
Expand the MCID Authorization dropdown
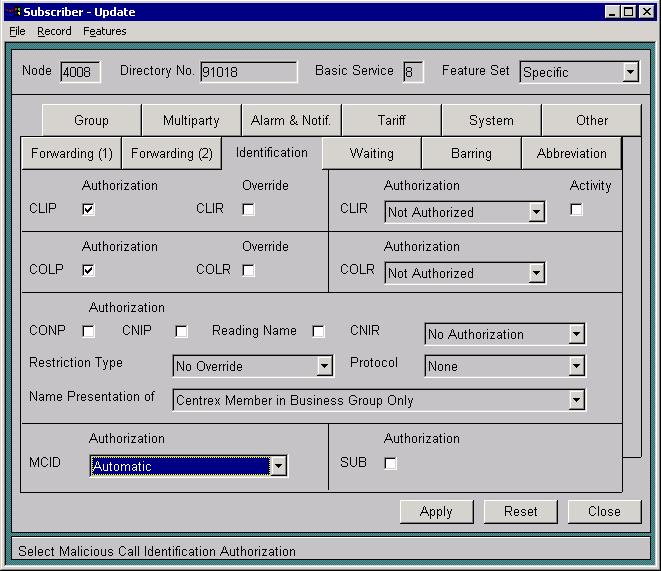pyautogui.click(x=278, y=466)
